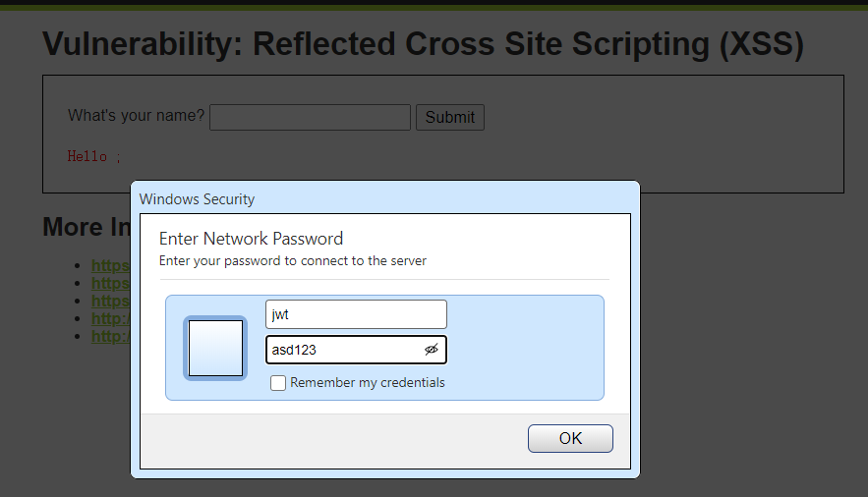Open the last link in the bulleted list

110,336
